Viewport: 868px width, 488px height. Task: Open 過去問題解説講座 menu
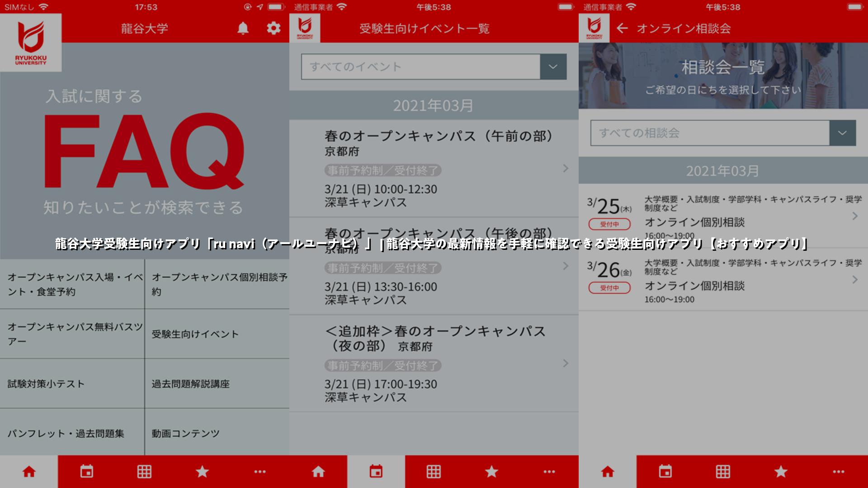point(217,384)
